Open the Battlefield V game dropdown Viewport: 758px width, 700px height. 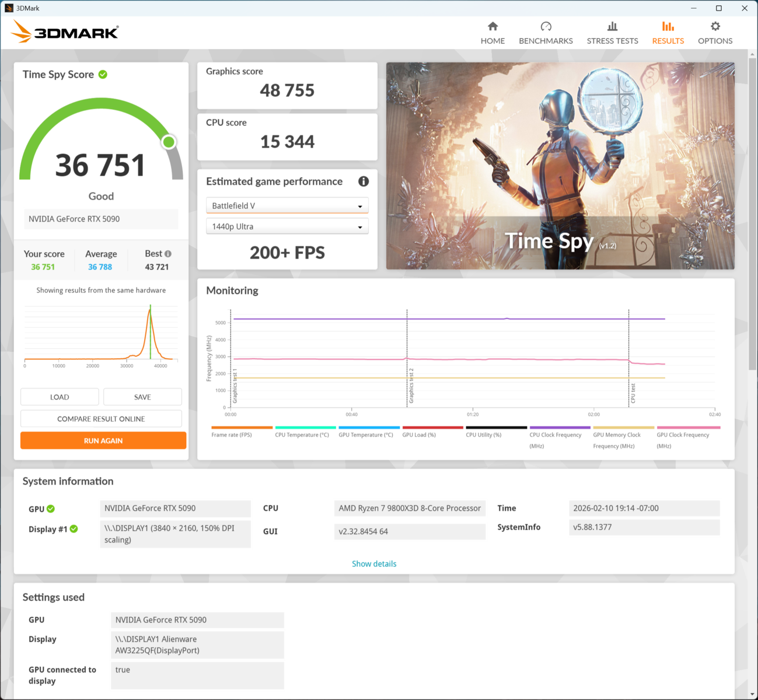tap(287, 206)
